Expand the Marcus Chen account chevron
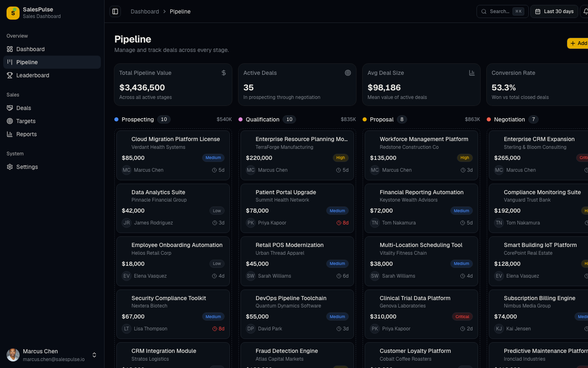The width and height of the screenshot is (588, 368). [94, 355]
